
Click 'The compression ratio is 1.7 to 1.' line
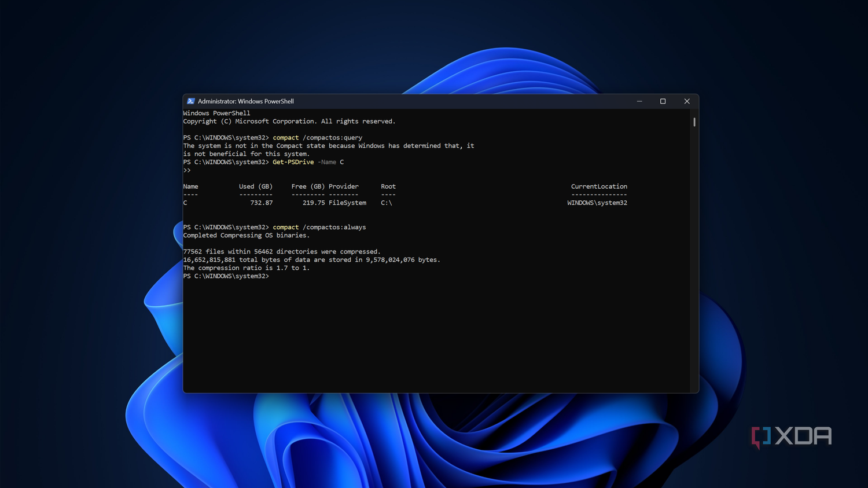(x=247, y=268)
